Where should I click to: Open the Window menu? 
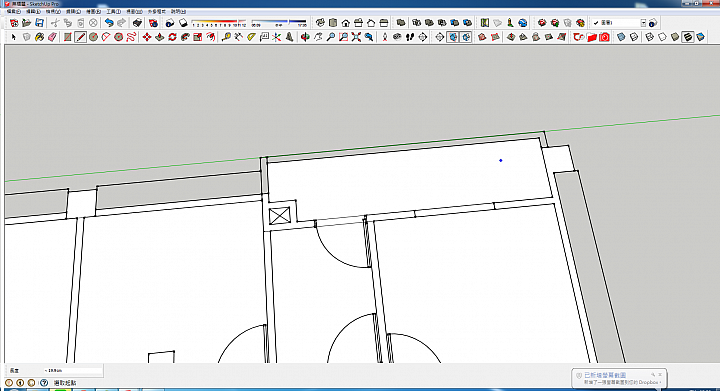(x=134, y=11)
